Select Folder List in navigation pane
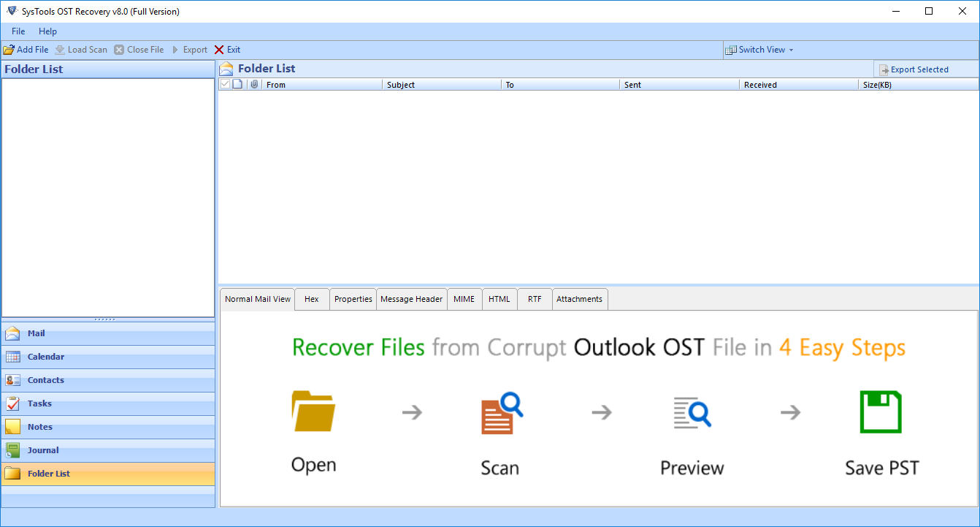 (x=48, y=474)
